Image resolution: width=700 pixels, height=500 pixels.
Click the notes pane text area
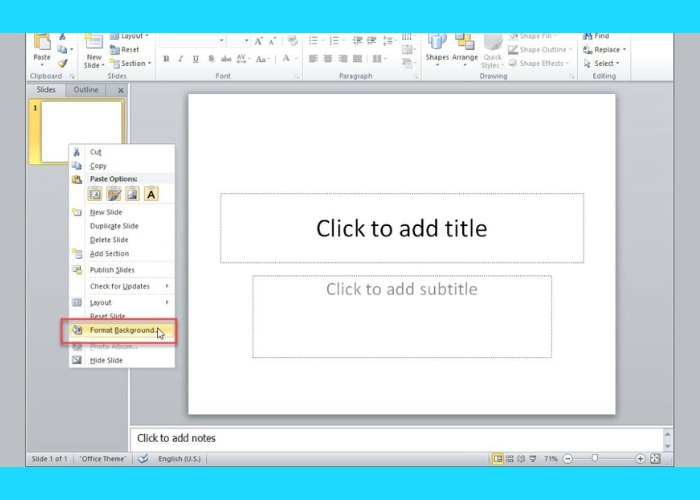click(x=396, y=438)
